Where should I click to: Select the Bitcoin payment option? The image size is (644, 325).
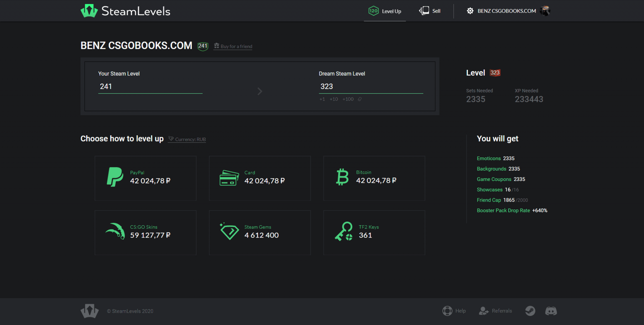374,178
